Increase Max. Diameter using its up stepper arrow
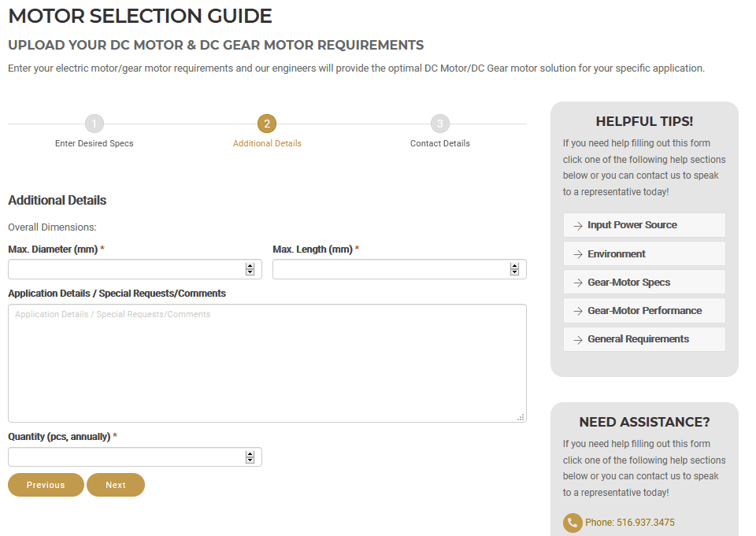Image resolution: width=756 pixels, height=536 pixels. (251, 266)
